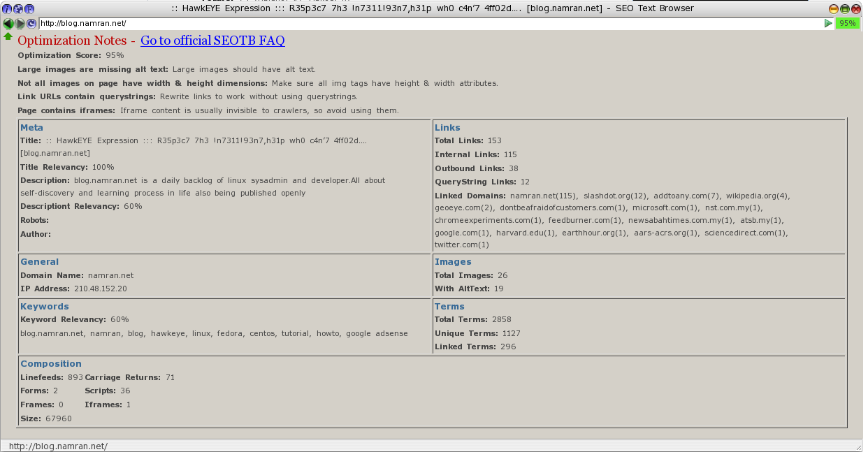Click the 'F' icon in title bar
This screenshot has width=868, height=452.
29,9
